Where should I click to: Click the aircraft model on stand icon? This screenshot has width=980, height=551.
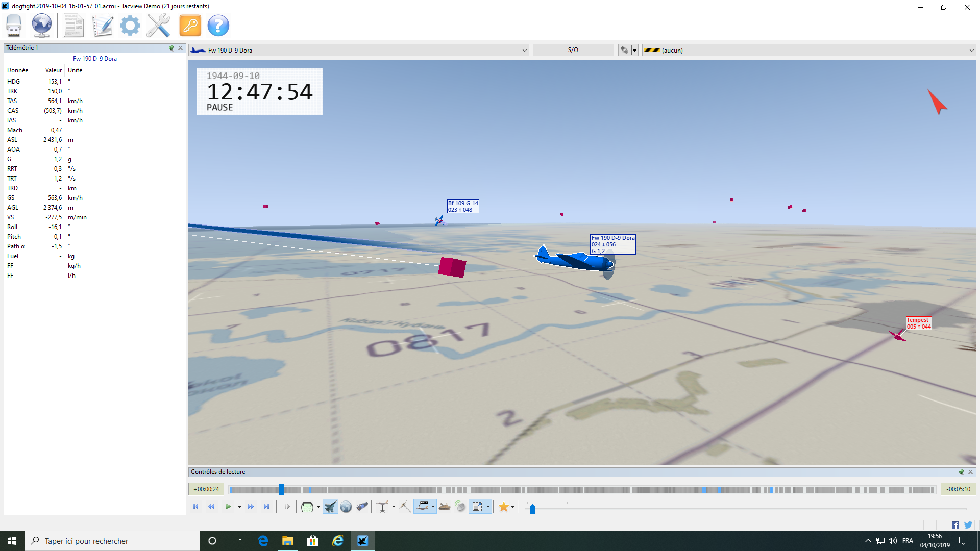pos(382,507)
